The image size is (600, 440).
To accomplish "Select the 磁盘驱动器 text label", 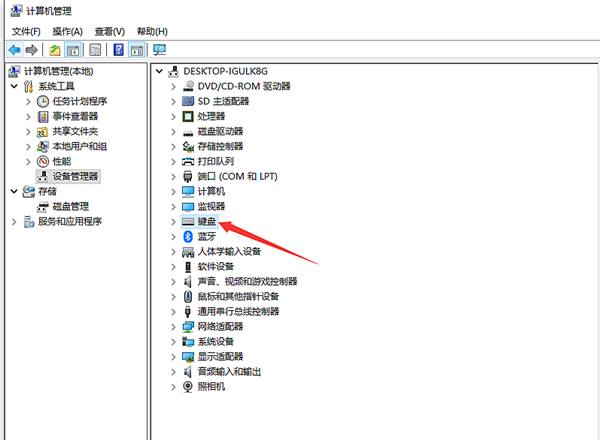I will pos(220,131).
